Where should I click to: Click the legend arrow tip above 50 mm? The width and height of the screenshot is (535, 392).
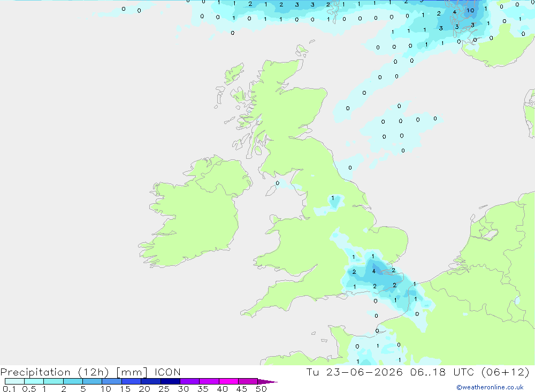coord(267,381)
